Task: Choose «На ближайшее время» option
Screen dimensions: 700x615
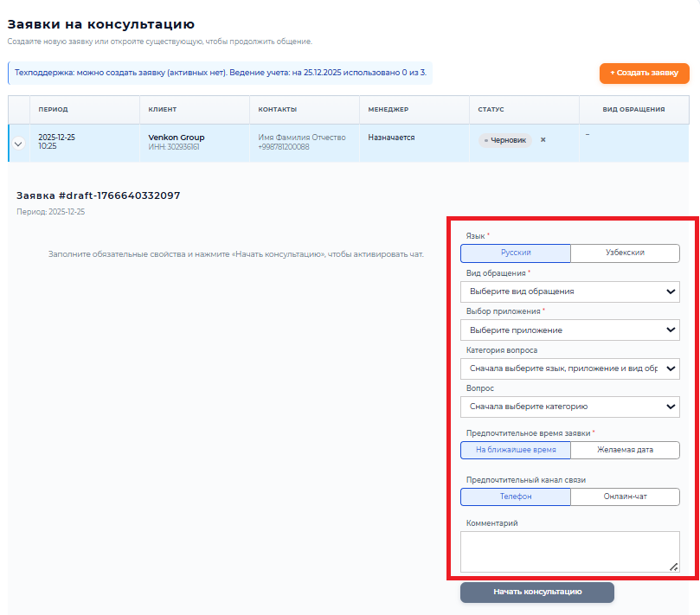Action: pos(516,451)
